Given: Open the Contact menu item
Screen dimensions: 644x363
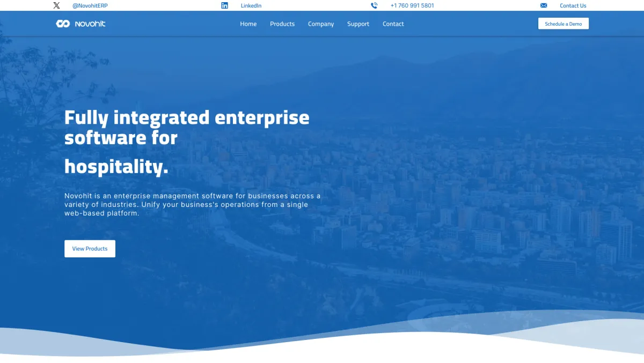Looking at the screenshot, I should 393,24.
